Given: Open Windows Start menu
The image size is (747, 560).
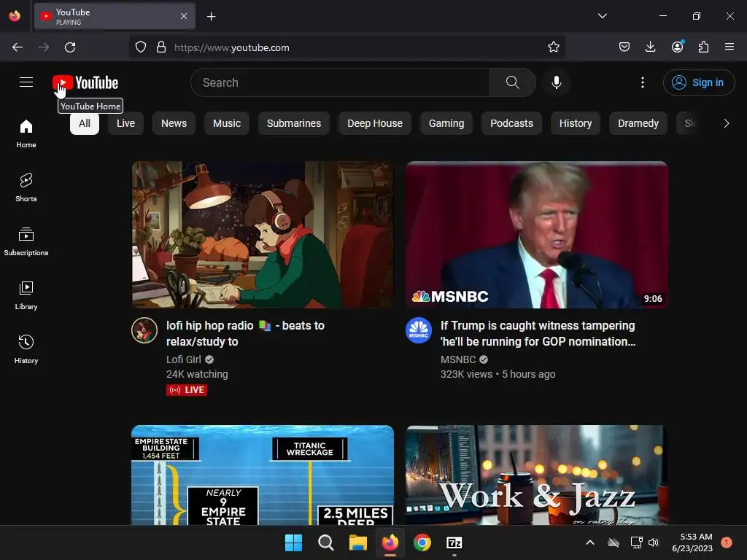Looking at the screenshot, I should (x=293, y=542).
